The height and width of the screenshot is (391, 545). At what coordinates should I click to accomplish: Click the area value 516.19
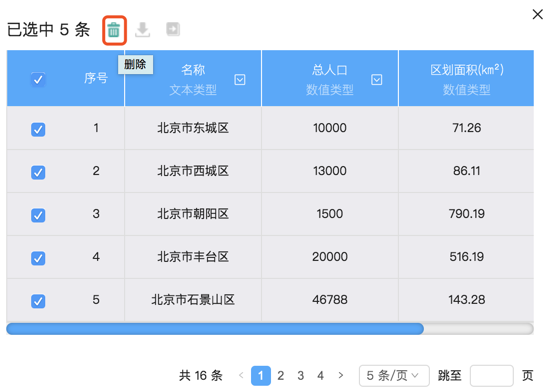466,257
